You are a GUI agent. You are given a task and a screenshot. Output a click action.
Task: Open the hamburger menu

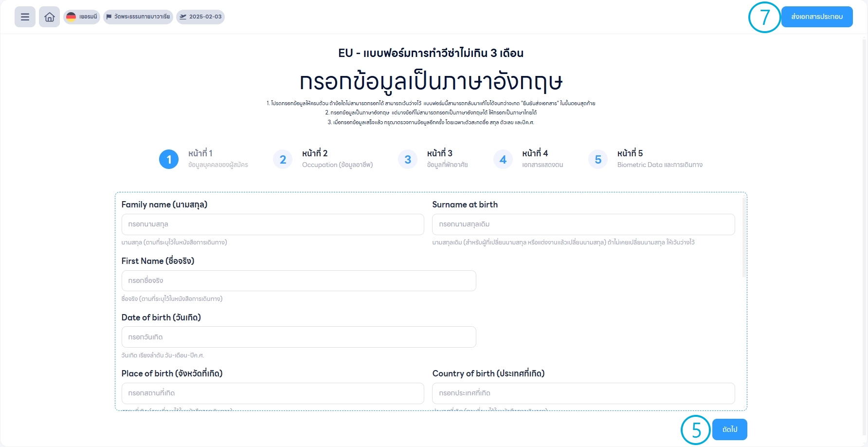coord(25,17)
